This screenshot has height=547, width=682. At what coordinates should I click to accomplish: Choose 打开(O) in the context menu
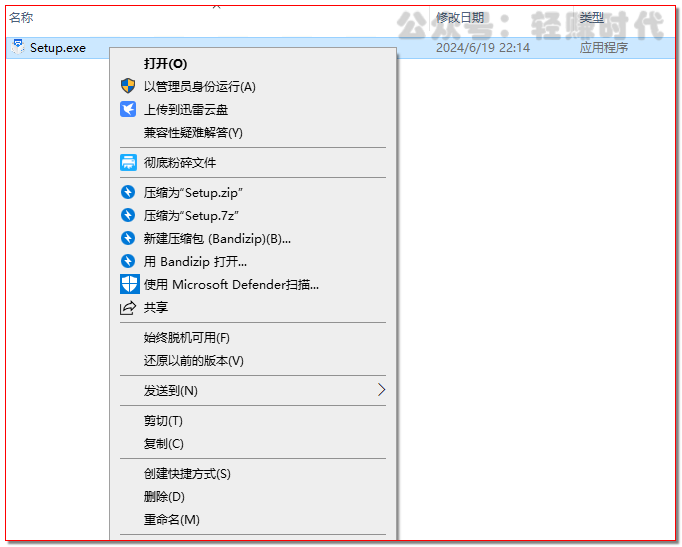click(x=165, y=64)
